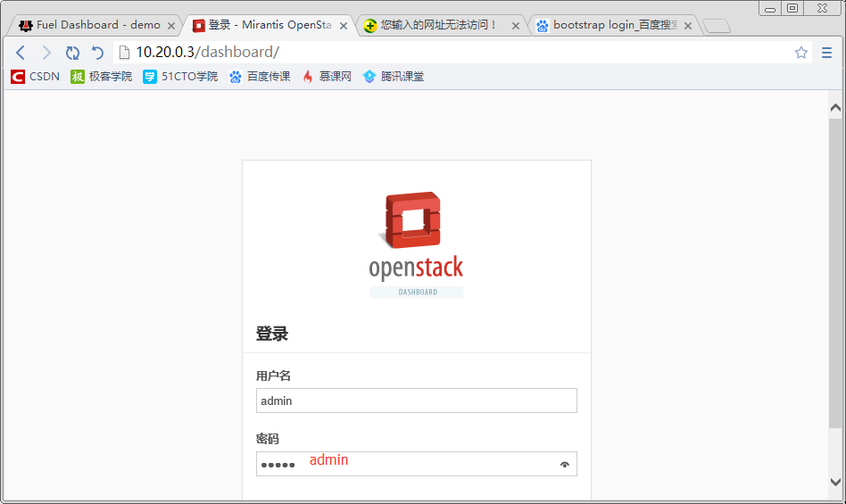846x504 pixels.
Task: Click the vertical scrollbar thumb
Action: click(x=835, y=273)
